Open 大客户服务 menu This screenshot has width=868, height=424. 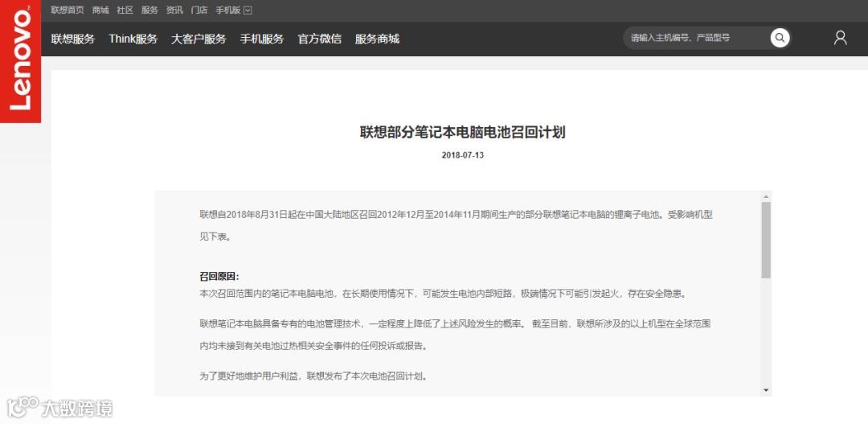coord(199,39)
